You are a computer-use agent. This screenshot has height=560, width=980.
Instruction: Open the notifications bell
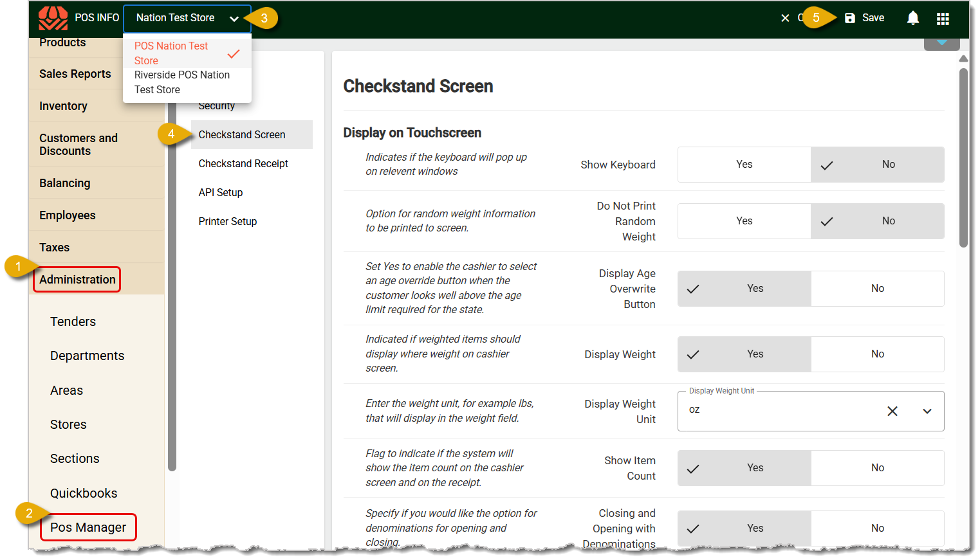click(x=912, y=18)
